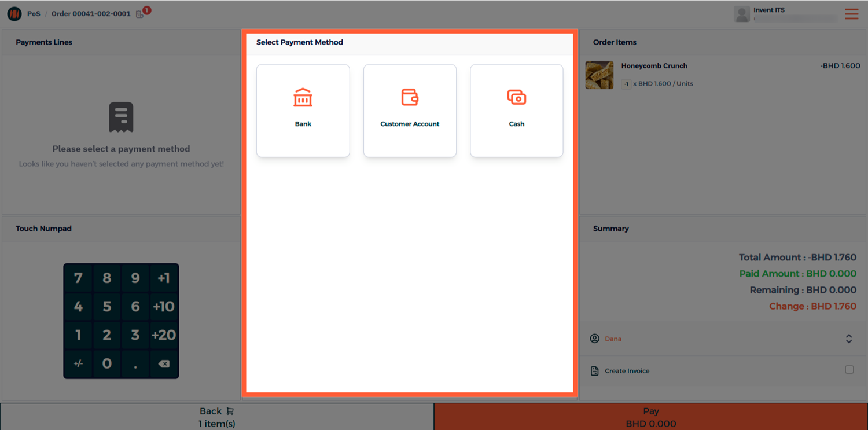Toggle the +/- sign on numpad

click(78, 363)
